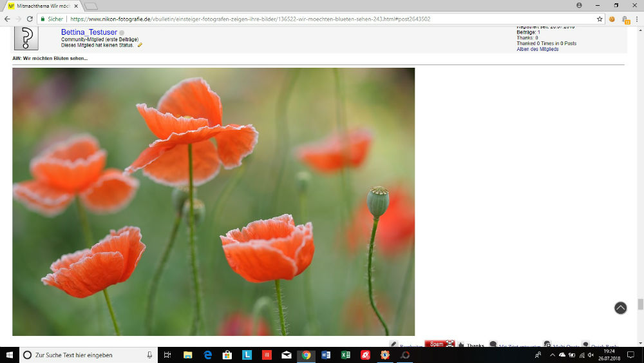Open Excel from the taskbar
Screen dimensions: 644x363
pyautogui.click(x=345, y=355)
